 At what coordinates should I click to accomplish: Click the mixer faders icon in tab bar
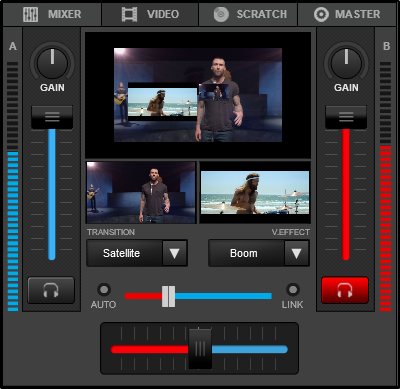tap(30, 14)
